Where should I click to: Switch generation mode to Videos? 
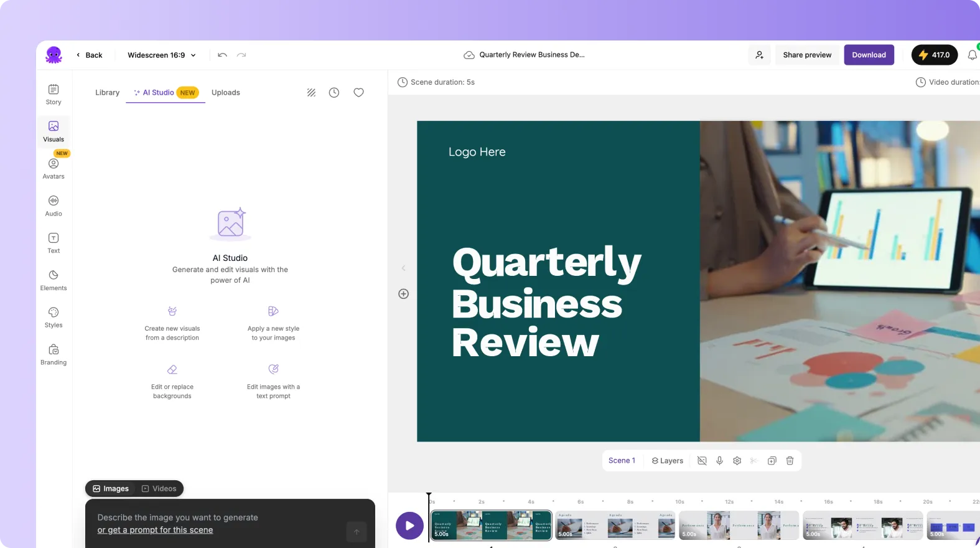[159, 488]
